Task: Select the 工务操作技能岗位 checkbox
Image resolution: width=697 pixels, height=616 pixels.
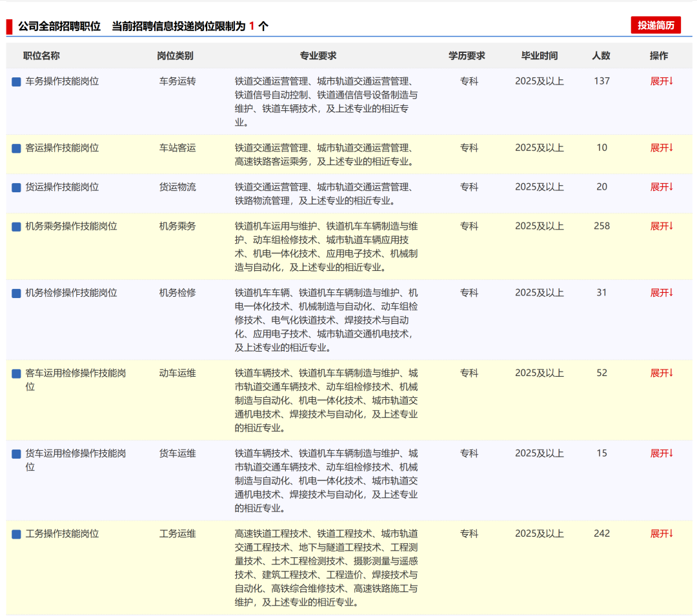Action: [x=16, y=534]
